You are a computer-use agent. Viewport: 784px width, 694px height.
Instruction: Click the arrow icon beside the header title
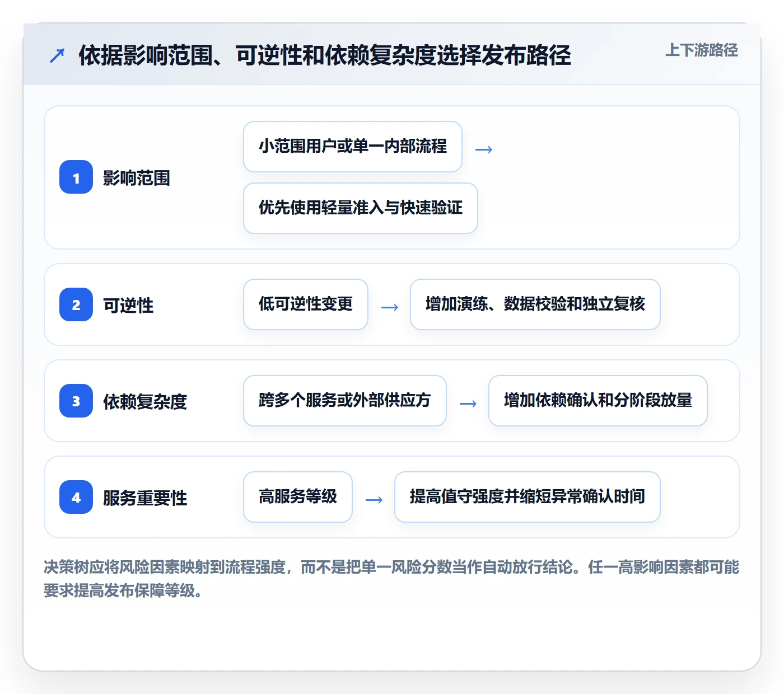click(x=57, y=55)
